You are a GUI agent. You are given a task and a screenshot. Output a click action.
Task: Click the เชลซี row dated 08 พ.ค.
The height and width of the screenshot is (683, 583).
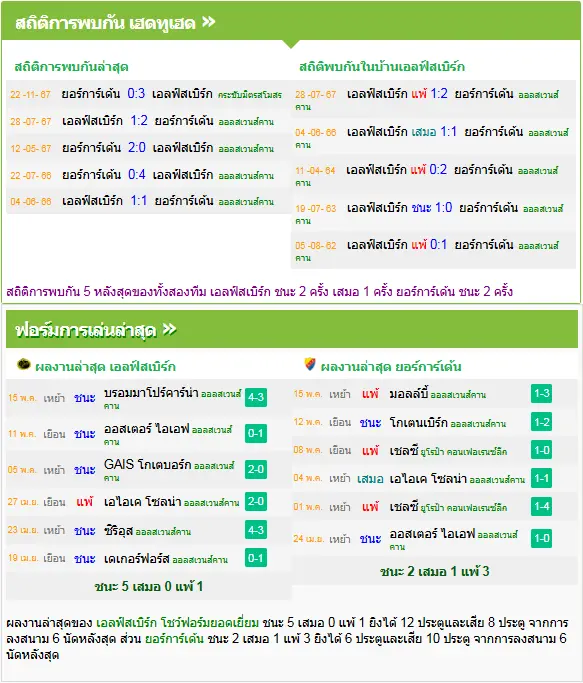click(434, 450)
